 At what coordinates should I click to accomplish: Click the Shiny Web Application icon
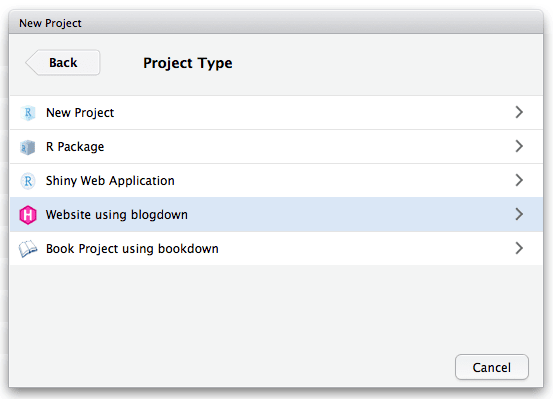point(28,181)
